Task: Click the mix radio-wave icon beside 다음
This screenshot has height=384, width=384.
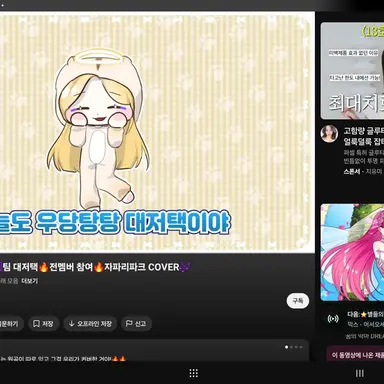Action: click(333, 319)
